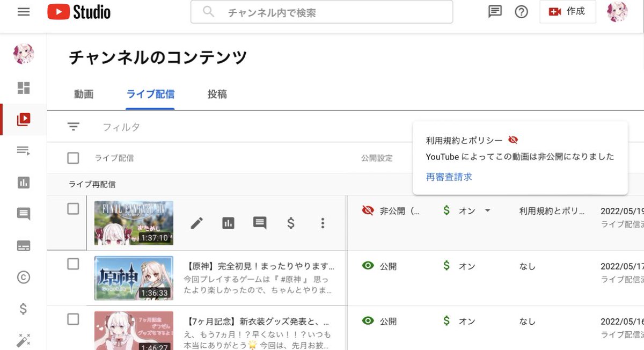Toggle the select-all checkbox in table header
The image size is (644, 350).
[x=73, y=158]
